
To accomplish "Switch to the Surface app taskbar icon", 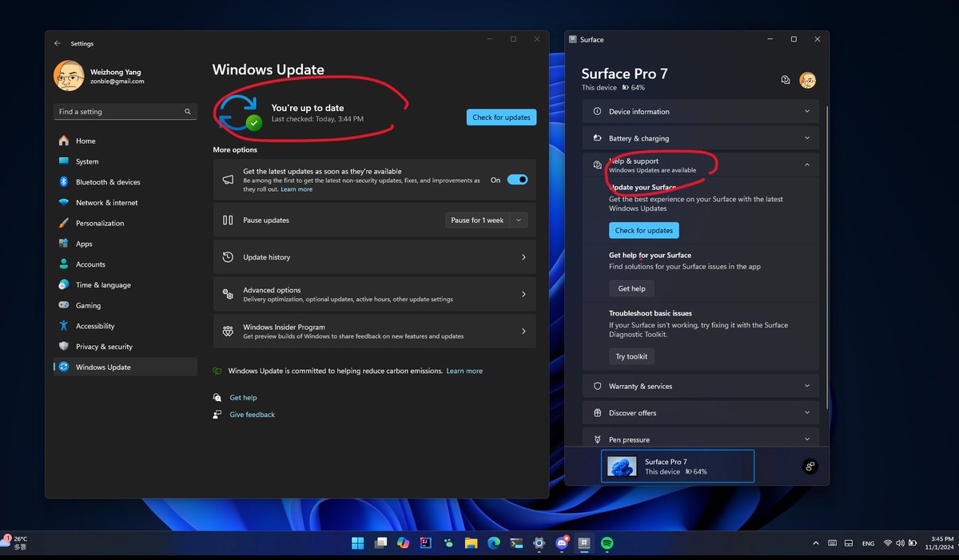I will (x=584, y=543).
